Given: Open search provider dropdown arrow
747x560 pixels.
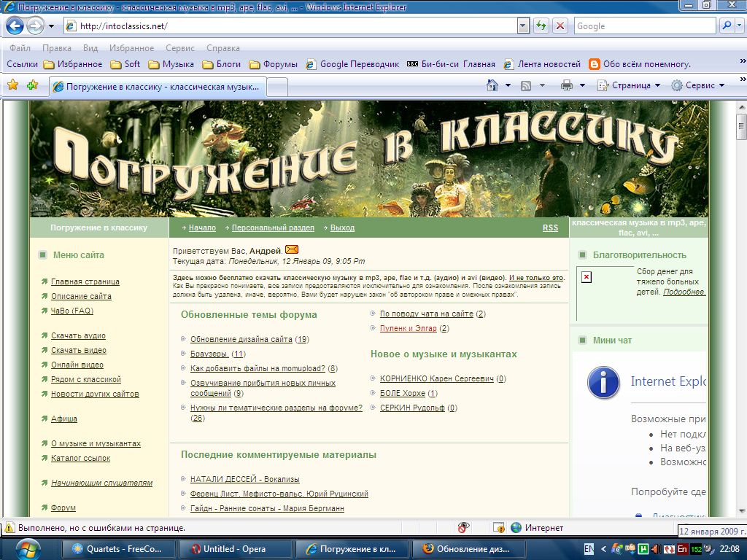Looking at the screenshot, I should [x=740, y=26].
